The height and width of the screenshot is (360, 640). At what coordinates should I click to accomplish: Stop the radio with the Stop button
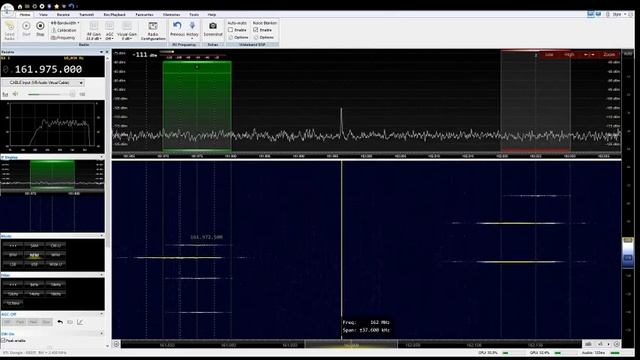pyautogui.click(x=40, y=29)
